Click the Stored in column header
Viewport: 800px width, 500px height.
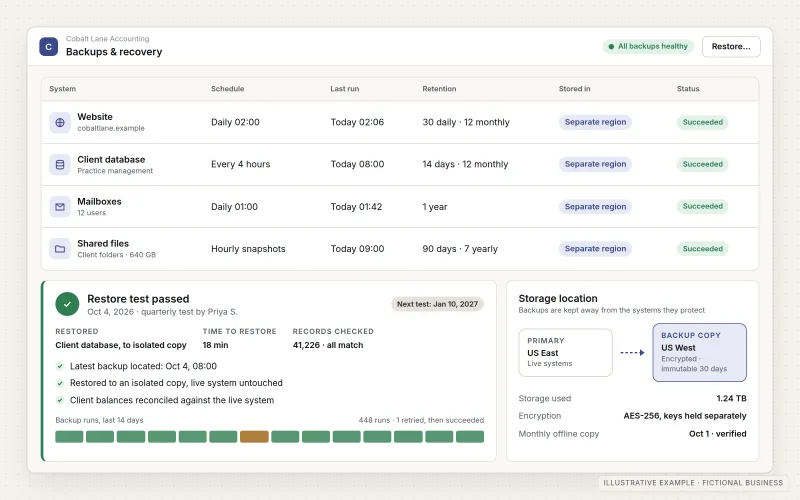pos(574,89)
